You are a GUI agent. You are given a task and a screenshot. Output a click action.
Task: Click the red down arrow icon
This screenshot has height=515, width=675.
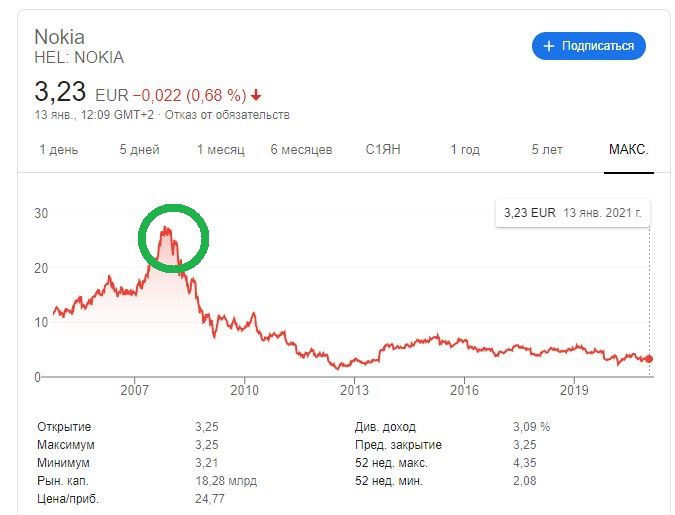click(256, 96)
